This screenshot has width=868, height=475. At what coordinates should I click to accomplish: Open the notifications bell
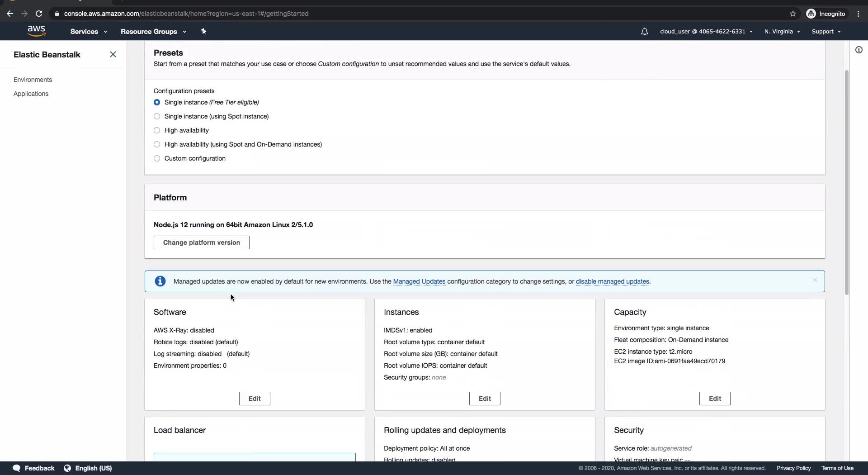[x=644, y=32]
